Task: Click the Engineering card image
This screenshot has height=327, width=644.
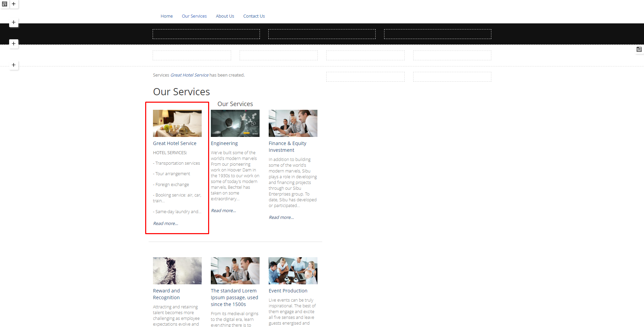Action: click(235, 123)
